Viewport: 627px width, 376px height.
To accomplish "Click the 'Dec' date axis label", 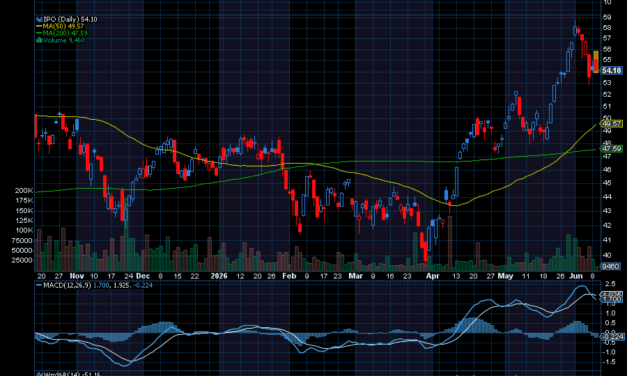I will [x=143, y=276].
